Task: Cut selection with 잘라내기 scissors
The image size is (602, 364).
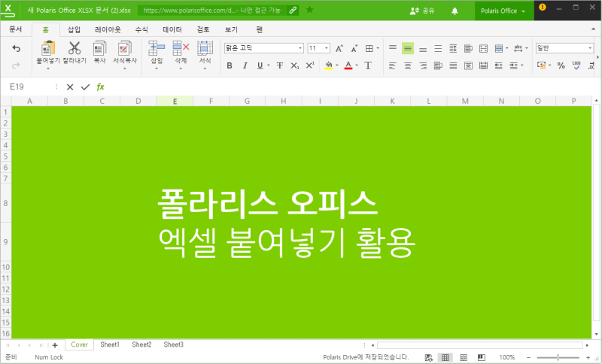Action: 74,48
